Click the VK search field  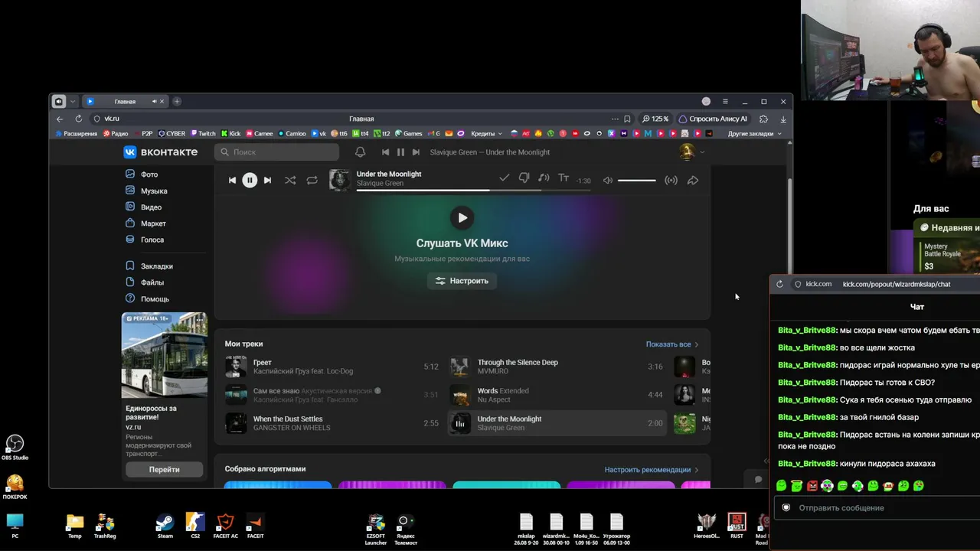coord(276,152)
